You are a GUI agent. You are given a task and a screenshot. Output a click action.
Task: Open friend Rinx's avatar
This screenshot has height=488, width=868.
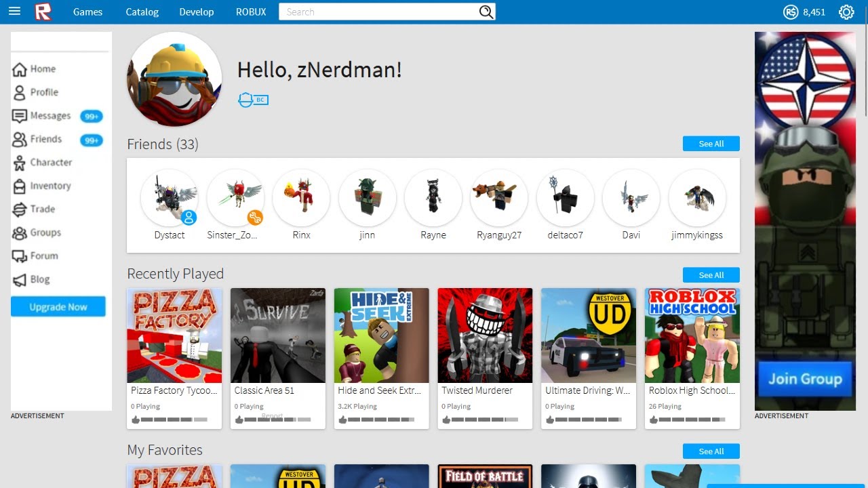301,197
